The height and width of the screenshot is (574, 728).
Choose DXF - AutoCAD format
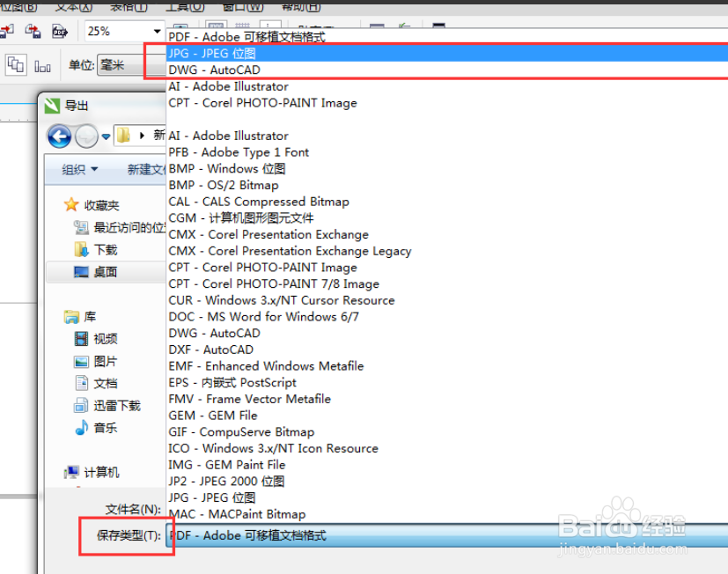[x=211, y=350]
